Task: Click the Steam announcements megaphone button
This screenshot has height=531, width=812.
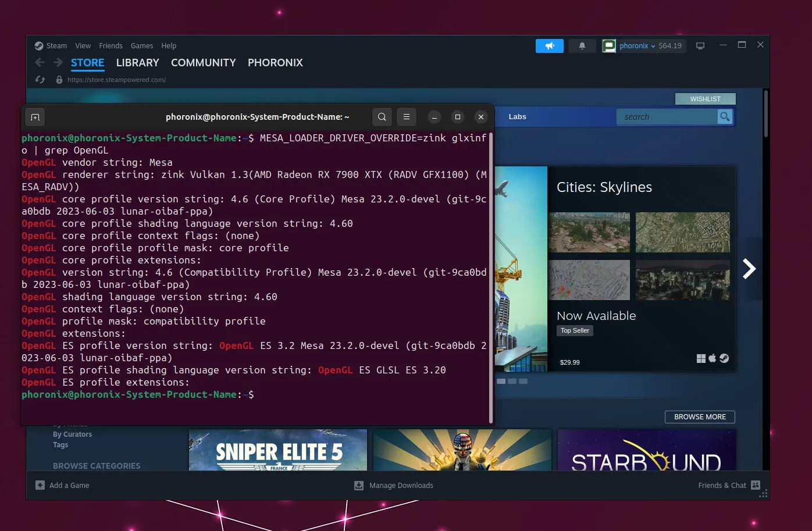Action: tap(549, 46)
